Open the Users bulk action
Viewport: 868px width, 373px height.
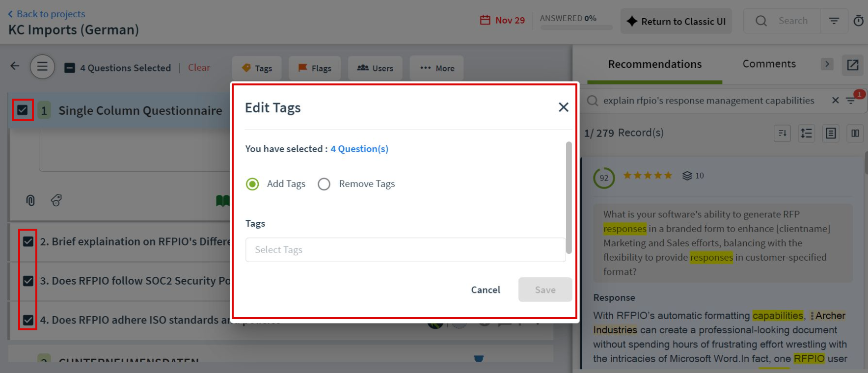pos(375,68)
